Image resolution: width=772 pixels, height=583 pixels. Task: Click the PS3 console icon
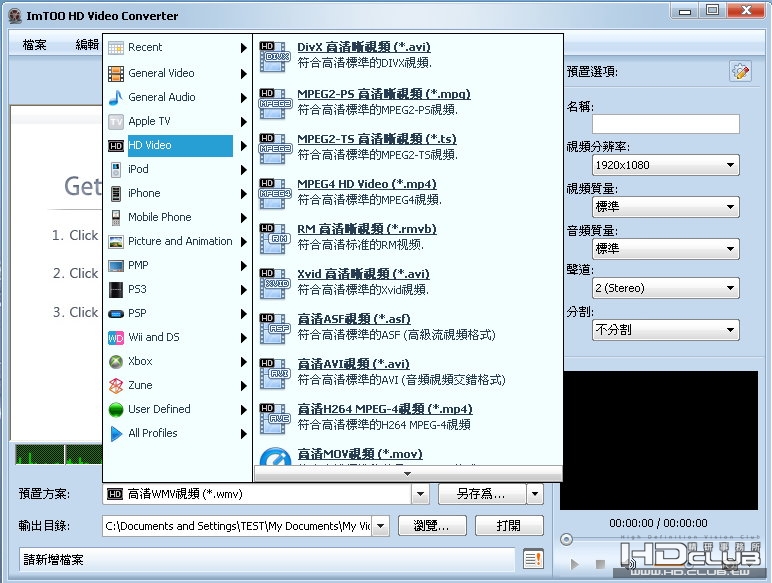[116, 290]
